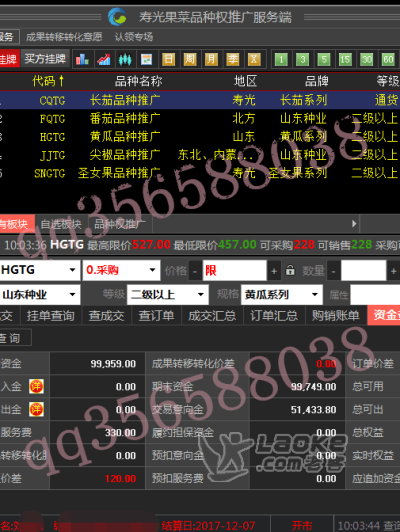
Task: Switch to quarterly 季 period
Action: click(233, 59)
